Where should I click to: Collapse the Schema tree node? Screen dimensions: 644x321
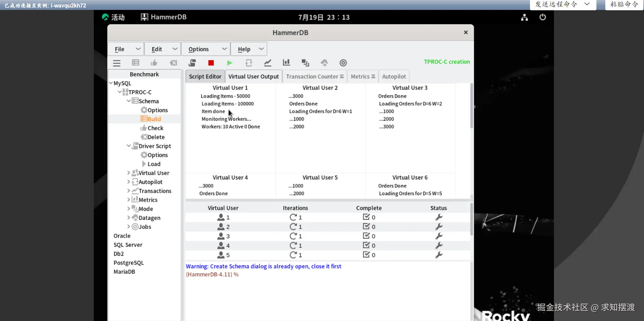(x=129, y=101)
